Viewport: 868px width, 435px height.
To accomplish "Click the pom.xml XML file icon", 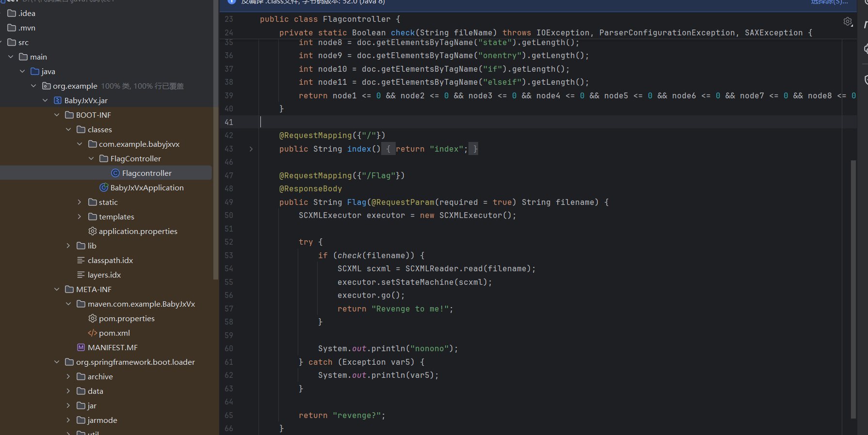I will (x=93, y=333).
